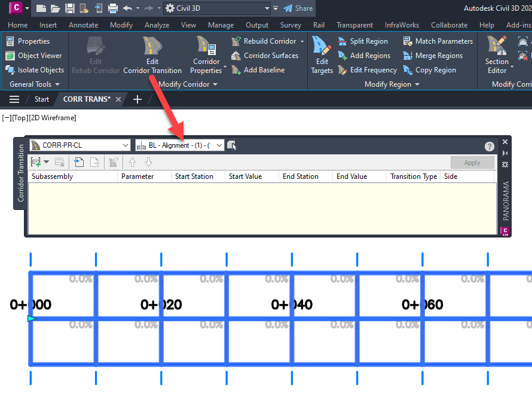
Task: Click the Subassembly column header
Action: click(x=73, y=176)
